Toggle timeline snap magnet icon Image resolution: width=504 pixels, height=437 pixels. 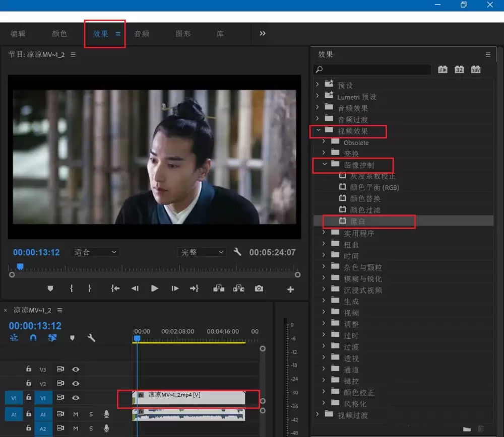[33, 338]
